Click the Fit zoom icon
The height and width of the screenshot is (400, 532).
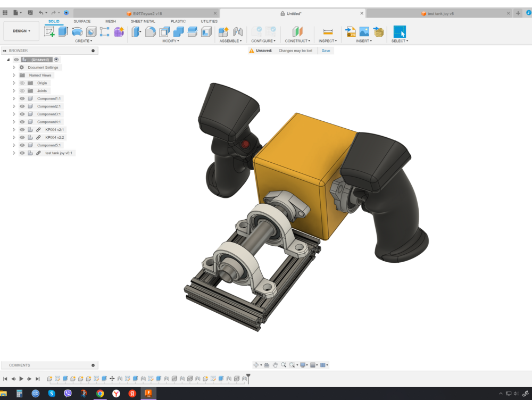click(x=292, y=365)
